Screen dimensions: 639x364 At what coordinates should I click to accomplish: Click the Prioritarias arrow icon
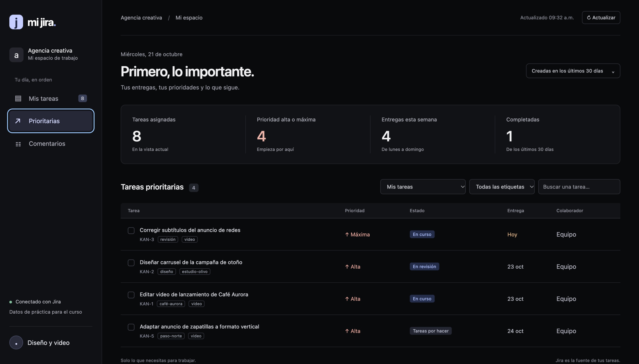click(x=18, y=121)
